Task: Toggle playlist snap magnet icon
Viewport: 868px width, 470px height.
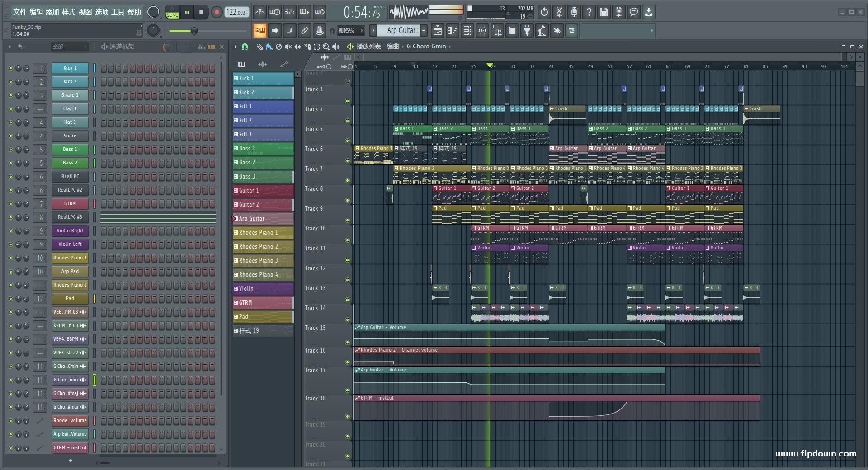Action: point(245,47)
